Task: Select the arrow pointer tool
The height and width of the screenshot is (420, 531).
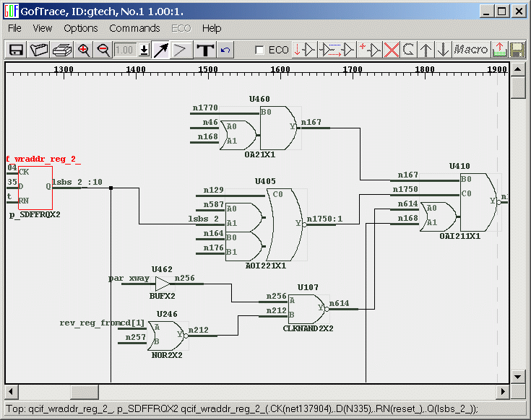Action: pos(161,50)
